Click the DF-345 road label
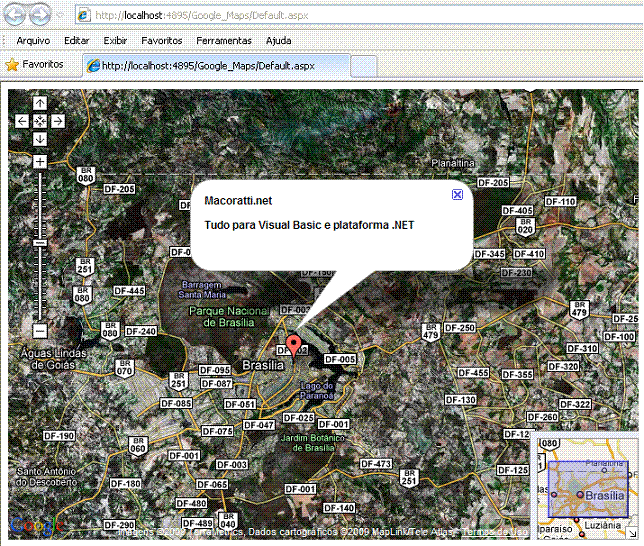The height and width of the screenshot is (546, 644). 489,254
